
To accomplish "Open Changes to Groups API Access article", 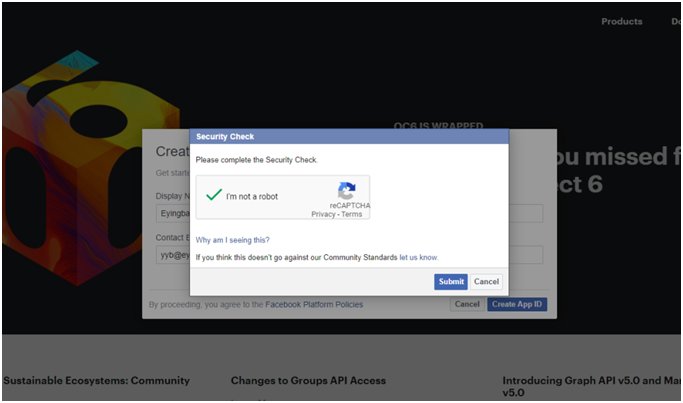I will tap(308, 380).
